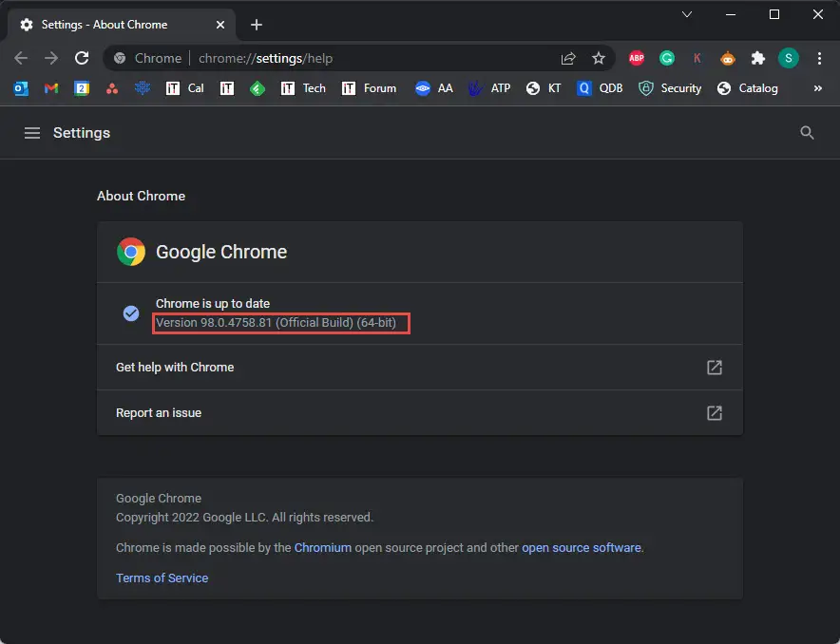The width and height of the screenshot is (840, 644).
Task: Open the AdBlock Plus extension
Action: pos(637,58)
